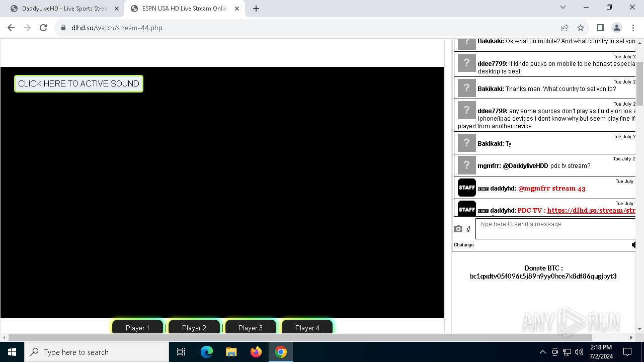Expand the tab search dropdown arrow

[563, 8]
